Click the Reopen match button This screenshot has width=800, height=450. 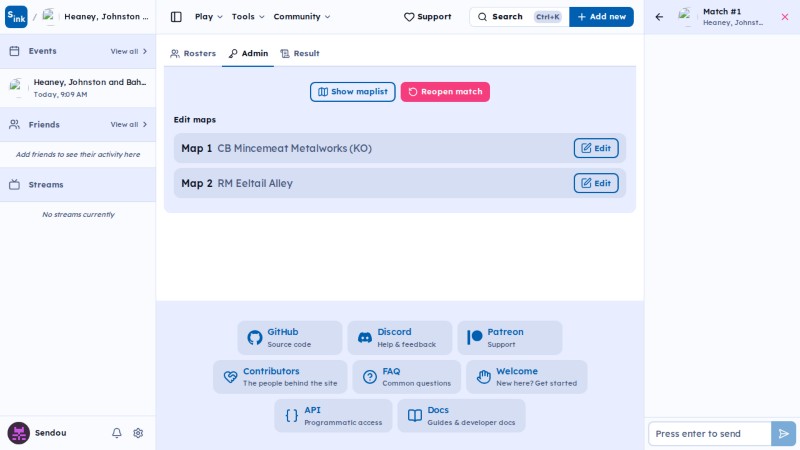[445, 92]
